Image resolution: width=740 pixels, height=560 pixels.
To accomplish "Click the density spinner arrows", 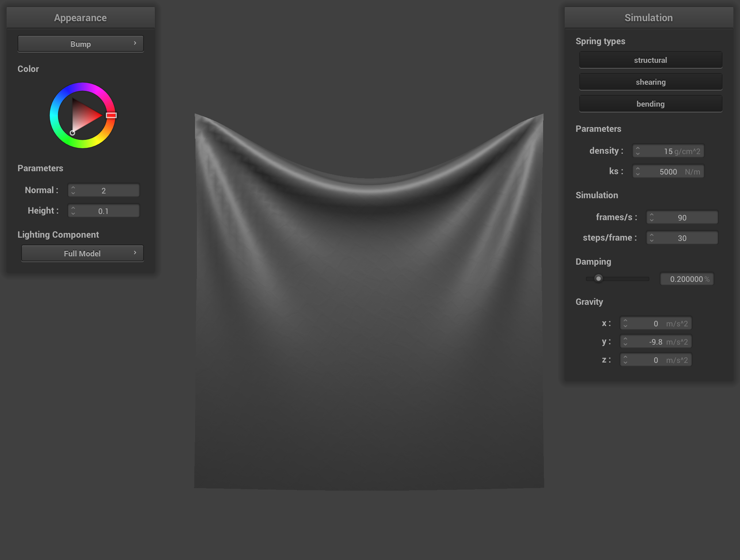I will click(638, 151).
